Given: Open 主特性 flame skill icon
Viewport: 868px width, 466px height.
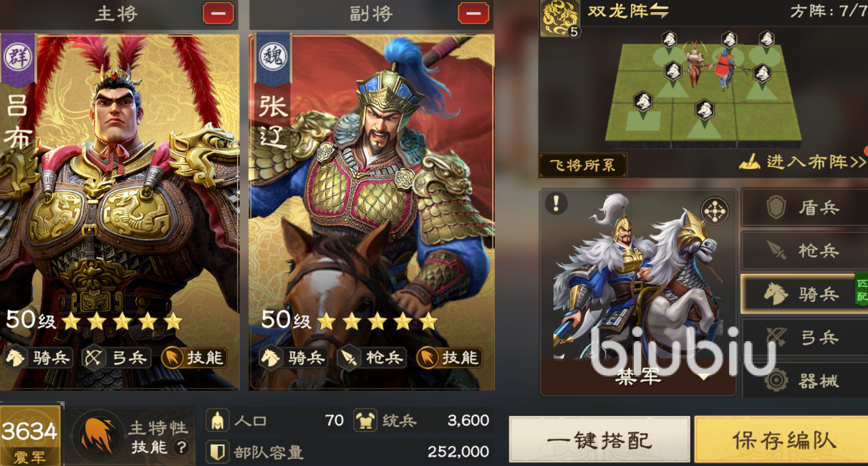Looking at the screenshot, I should pos(98,437).
